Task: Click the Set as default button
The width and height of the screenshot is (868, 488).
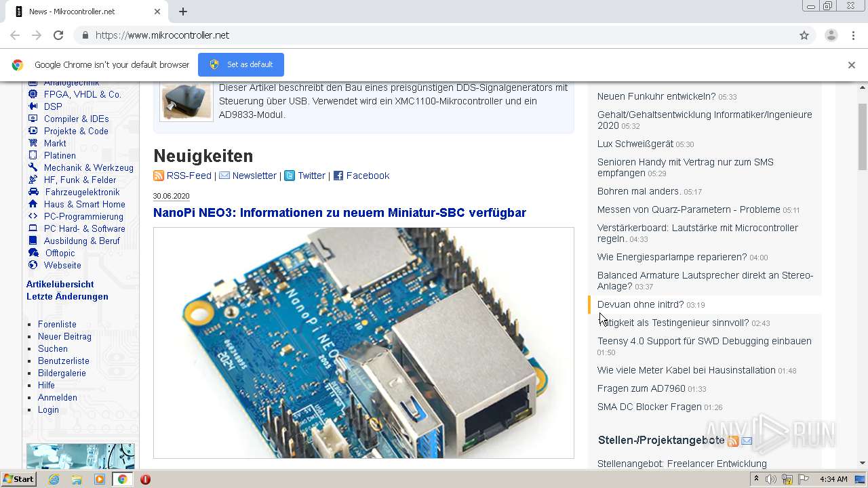Action: (241, 65)
